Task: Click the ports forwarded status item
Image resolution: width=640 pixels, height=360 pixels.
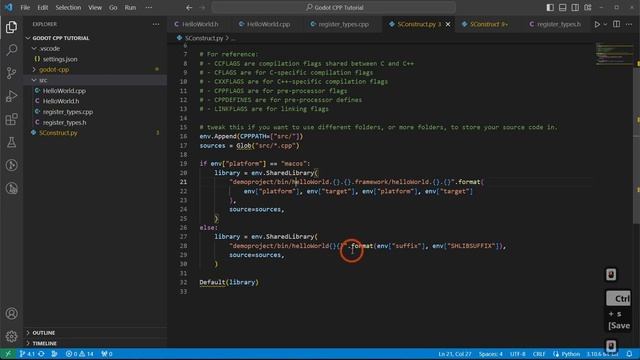Action: [x=107, y=354]
